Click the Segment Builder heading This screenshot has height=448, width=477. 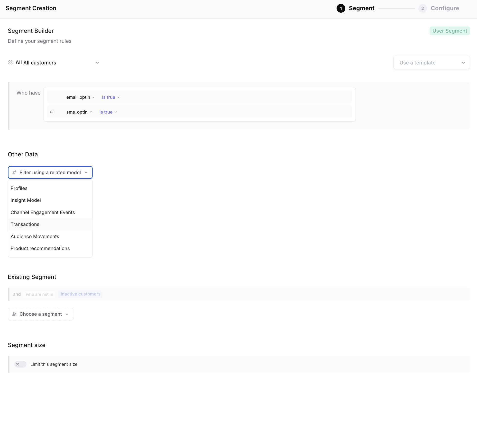click(31, 31)
